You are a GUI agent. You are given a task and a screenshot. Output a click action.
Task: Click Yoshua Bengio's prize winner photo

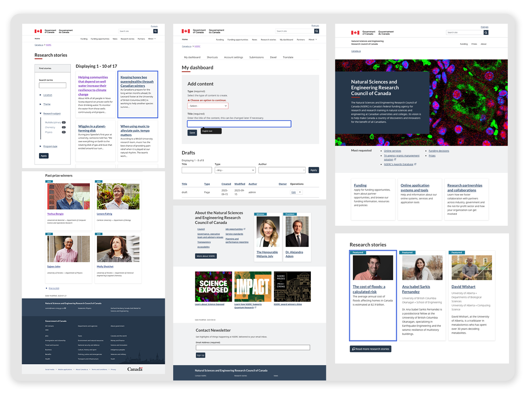(x=68, y=196)
